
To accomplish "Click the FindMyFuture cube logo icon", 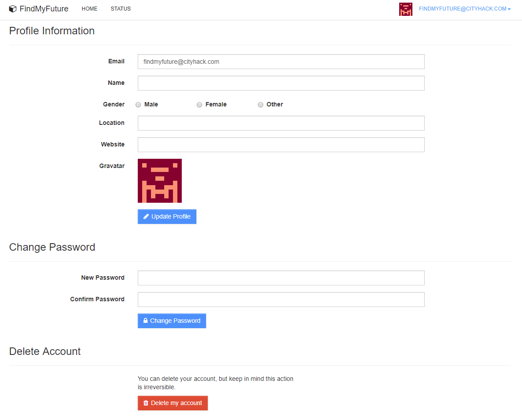I will click(13, 8).
